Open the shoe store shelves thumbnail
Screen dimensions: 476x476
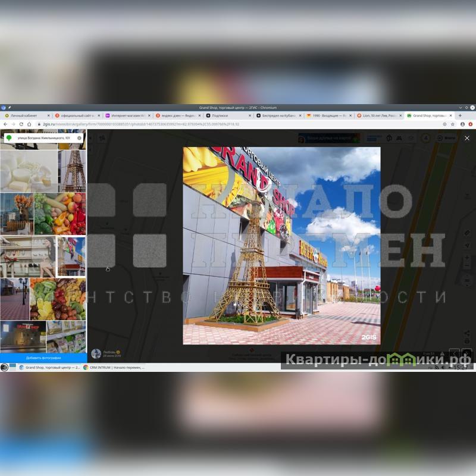pos(27,256)
